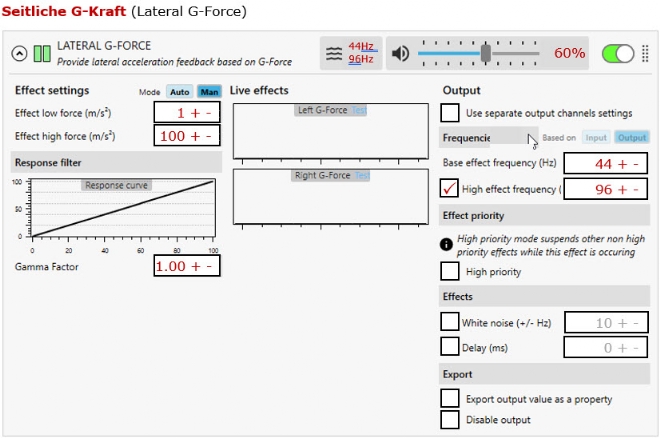Test the Left G-Force live effect
The height and width of the screenshot is (438, 660).
360,110
